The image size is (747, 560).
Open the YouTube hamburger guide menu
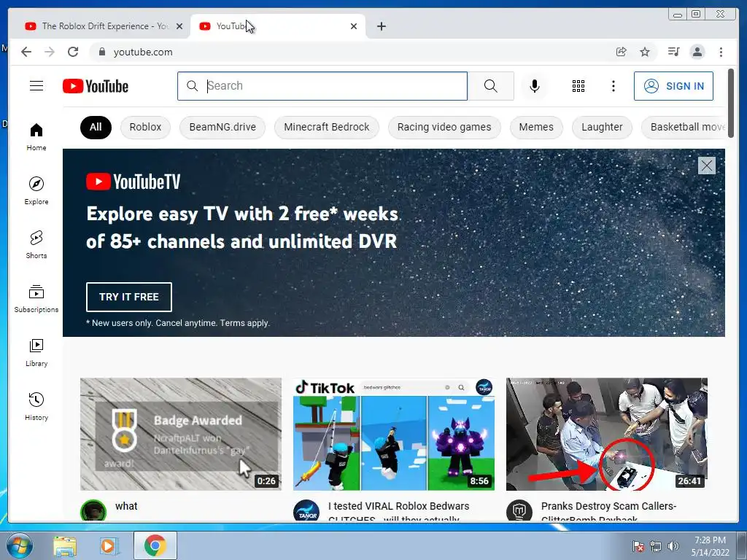coord(36,86)
